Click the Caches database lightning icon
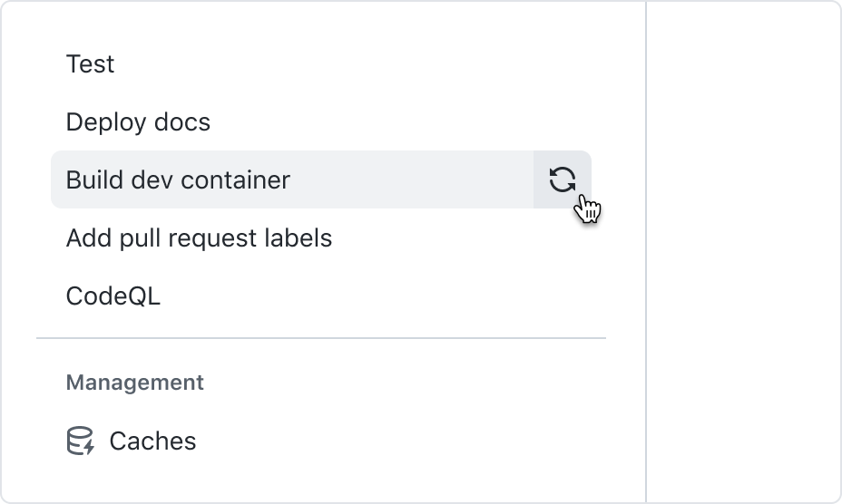842x504 pixels. (x=81, y=441)
